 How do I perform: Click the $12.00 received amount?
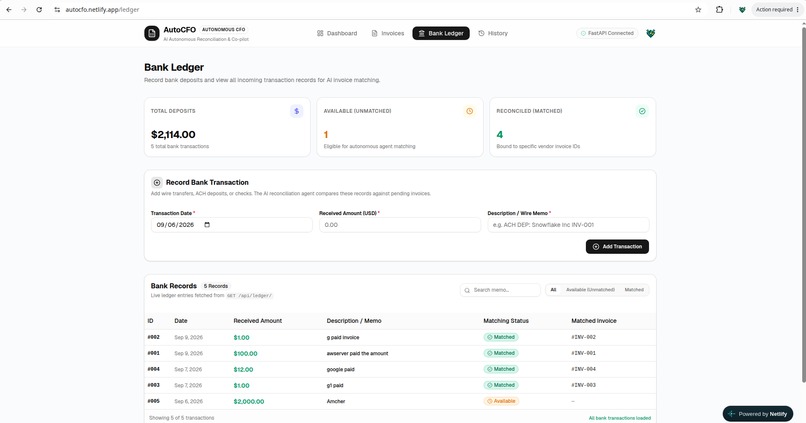[x=243, y=370]
